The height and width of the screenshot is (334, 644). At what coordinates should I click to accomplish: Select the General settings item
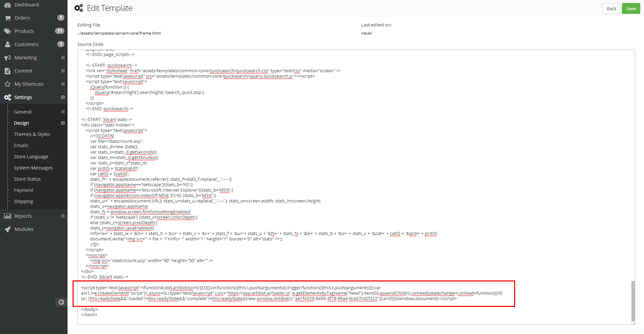pyautogui.click(x=22, y=112)
